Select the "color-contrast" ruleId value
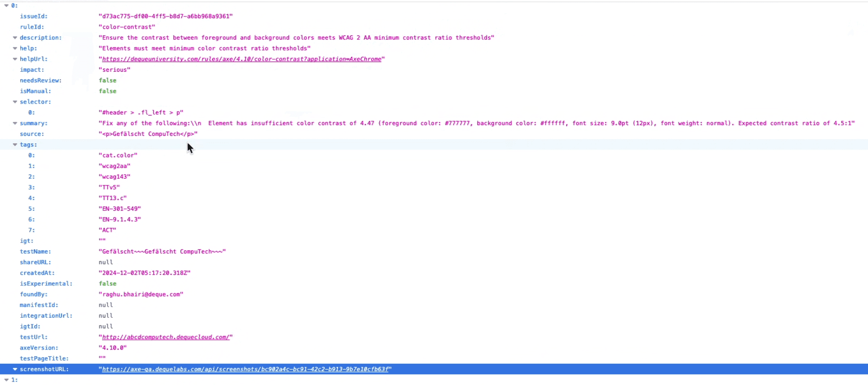The width and height of the screenshot is (868, 385). 127,27
